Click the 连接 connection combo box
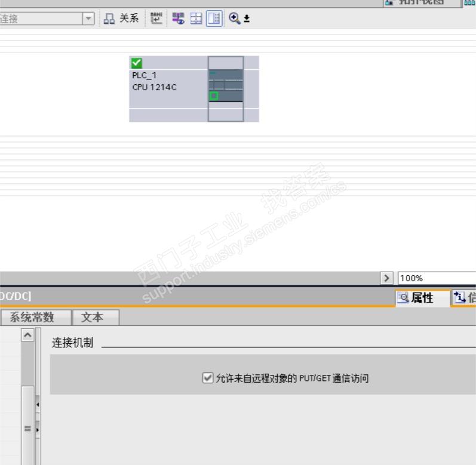Viewport: 476px width, 465px height. (47, 19)
